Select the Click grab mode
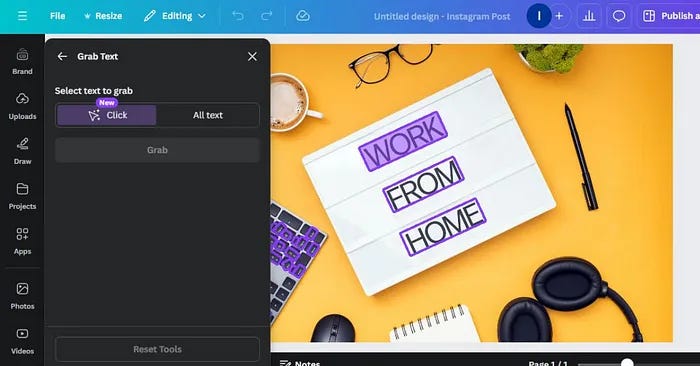Image resolution: width=700 pixels, height=366 pixels. click(107, 115)
